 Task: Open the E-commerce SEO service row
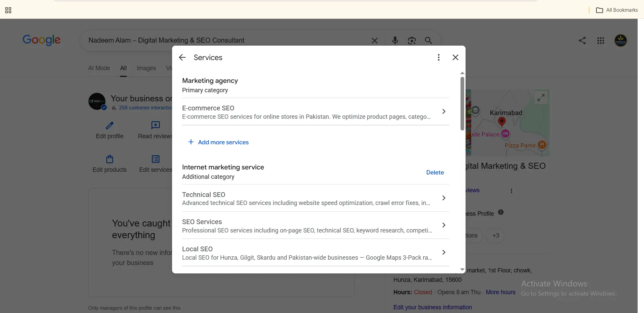pos(315,112)
